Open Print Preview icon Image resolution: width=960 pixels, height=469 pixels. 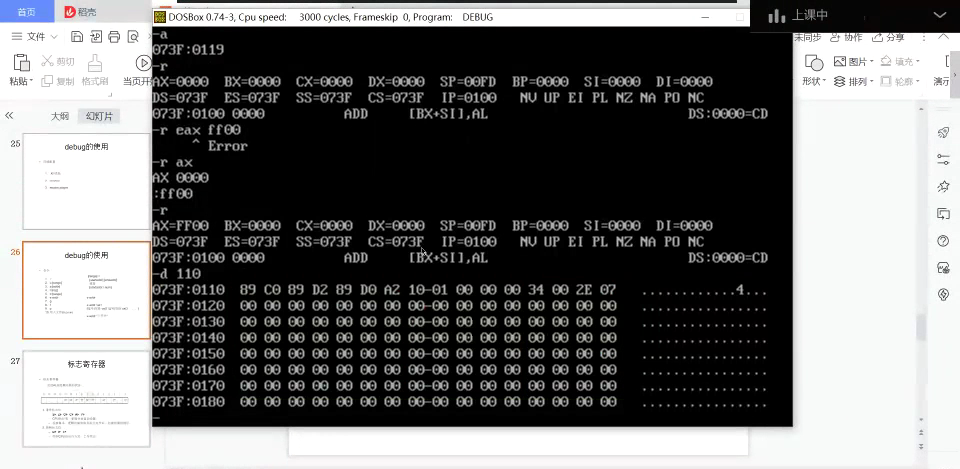click(133, 37)
